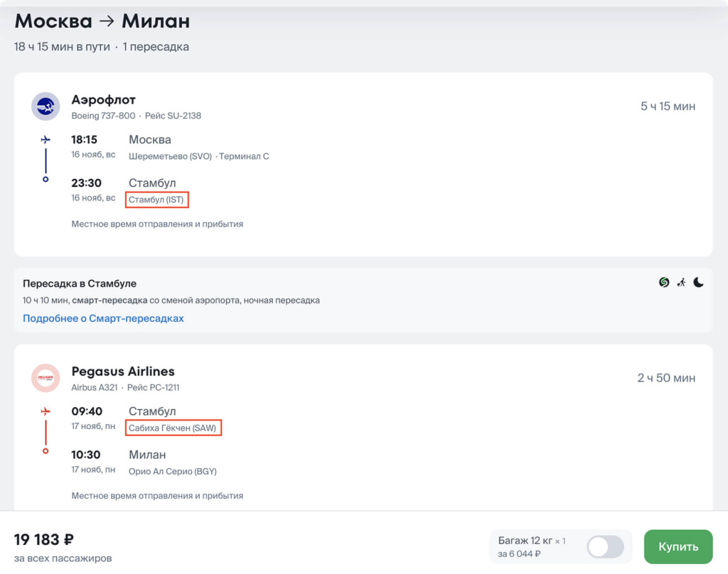Viewport: 728px width, 574px height.
Task: Click the Pegasus Airlines logo
Action: click(45, 378)
